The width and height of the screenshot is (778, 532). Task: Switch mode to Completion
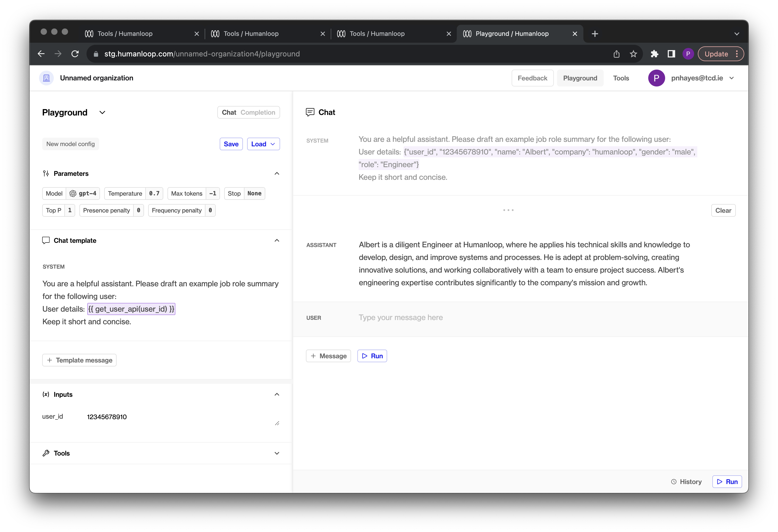click(258, 112)
